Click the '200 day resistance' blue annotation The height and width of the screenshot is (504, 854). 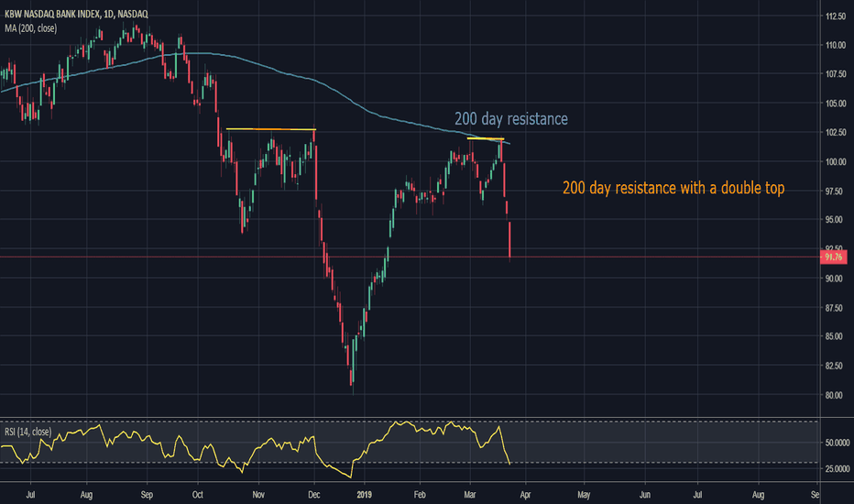(511, 119)
